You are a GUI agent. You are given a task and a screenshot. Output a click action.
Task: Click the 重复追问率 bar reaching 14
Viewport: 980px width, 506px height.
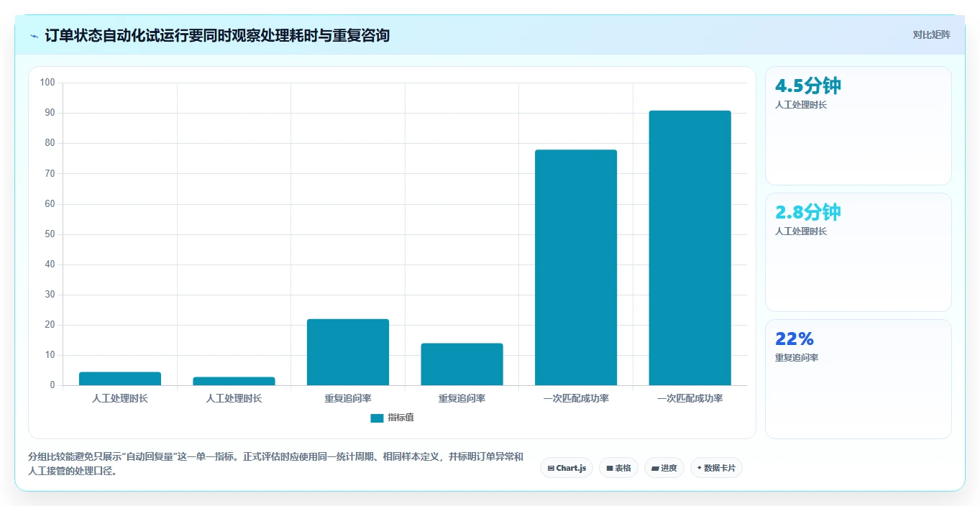pyautogui.click(x=462, y=364)
